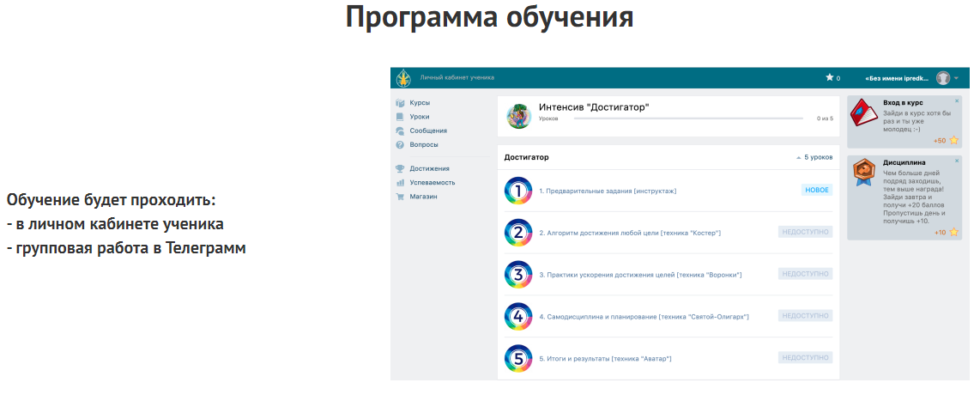The width and height of the screenshot is (980, 401).
Task: Open lesson 3 Практики ускорения достижения целей
Action: tap(640, 275)
